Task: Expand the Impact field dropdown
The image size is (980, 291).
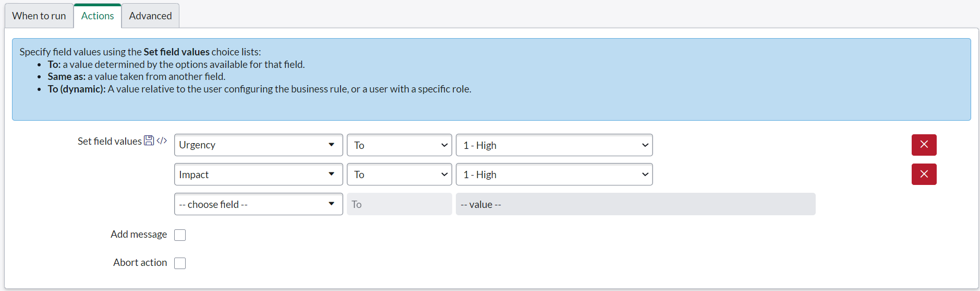Action: 258,174
